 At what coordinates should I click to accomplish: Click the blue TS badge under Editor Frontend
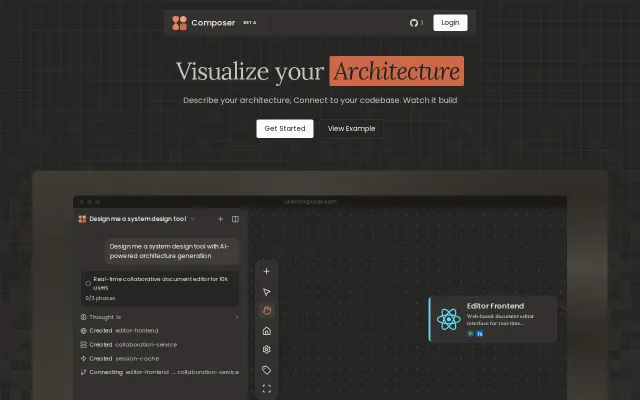click(x=480, y=334)
